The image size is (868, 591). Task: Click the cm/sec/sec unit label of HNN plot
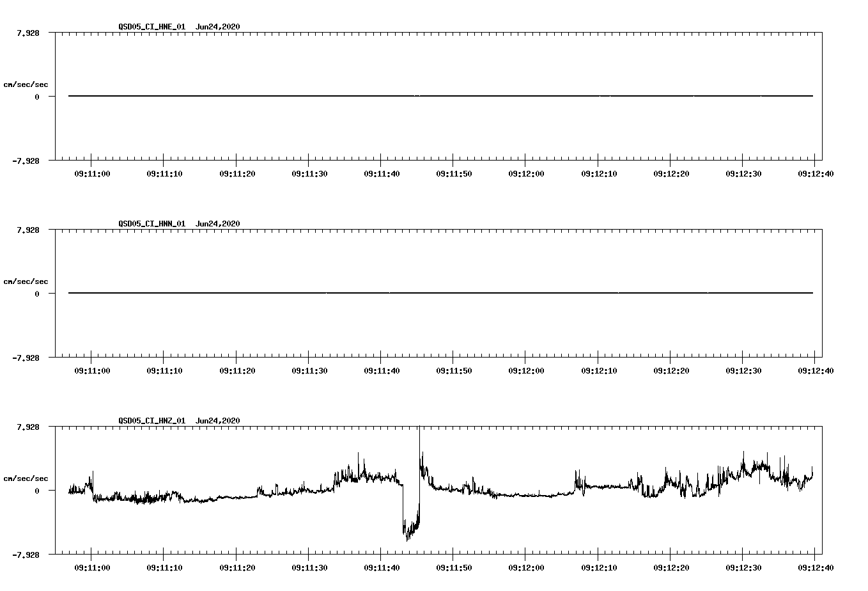26,281
